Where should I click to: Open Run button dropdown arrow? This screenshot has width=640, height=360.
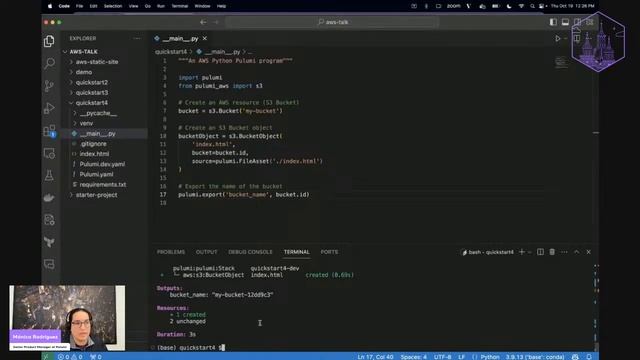[x=565, y=38]
